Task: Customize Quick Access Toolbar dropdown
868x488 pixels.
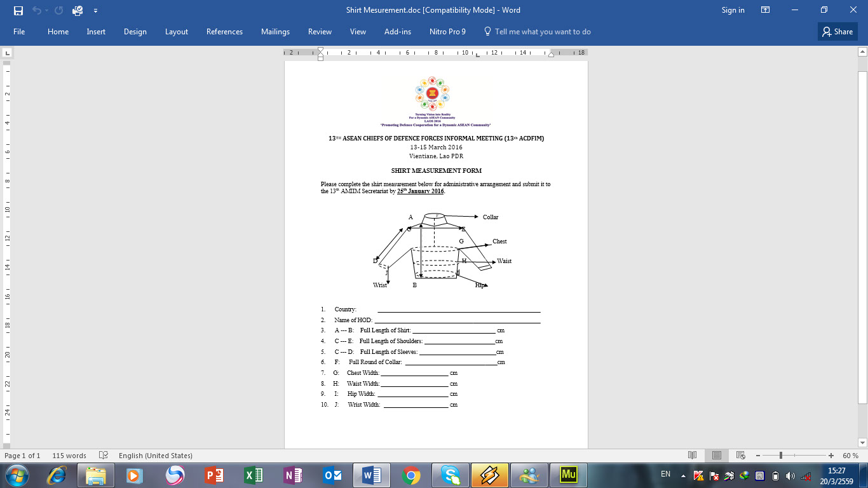Action: (x=95, y=11)
